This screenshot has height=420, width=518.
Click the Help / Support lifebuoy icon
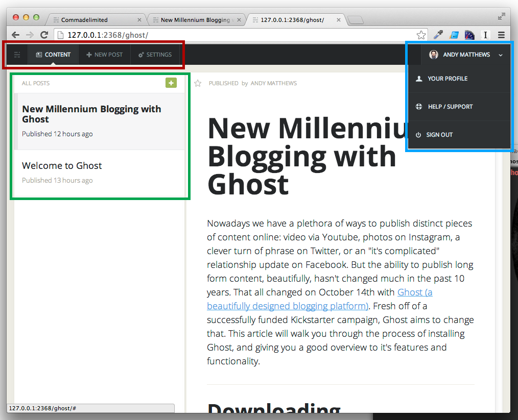coord(419,107)
